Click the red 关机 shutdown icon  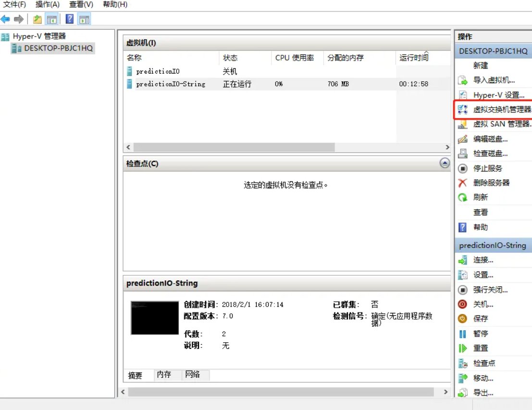click(x=462, y=304)
